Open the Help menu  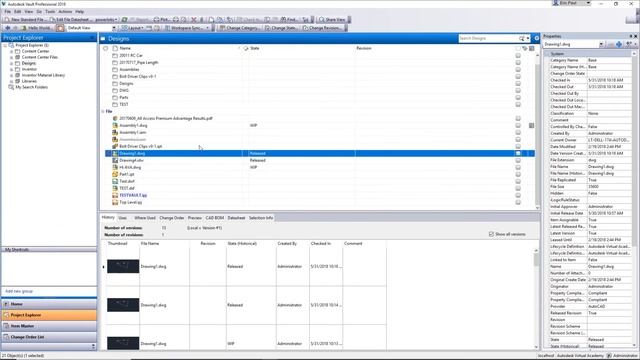pyautogui.click(x=80, y=12)
